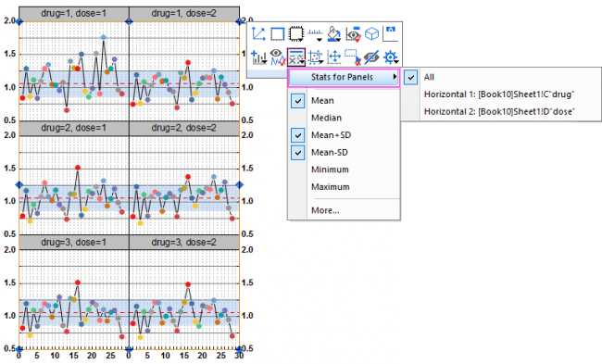Open the frame-with-ticks border dropdown
602x364 pixels.
click(x=296, y=33)
